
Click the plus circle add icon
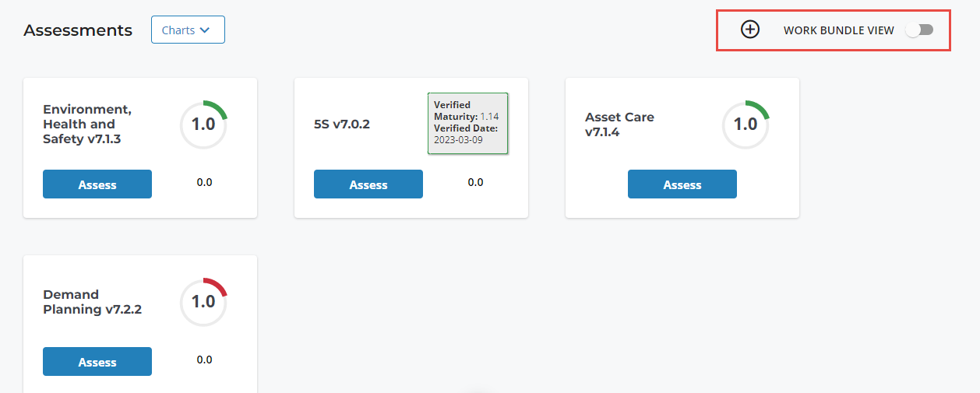click(x=749, y=30)
